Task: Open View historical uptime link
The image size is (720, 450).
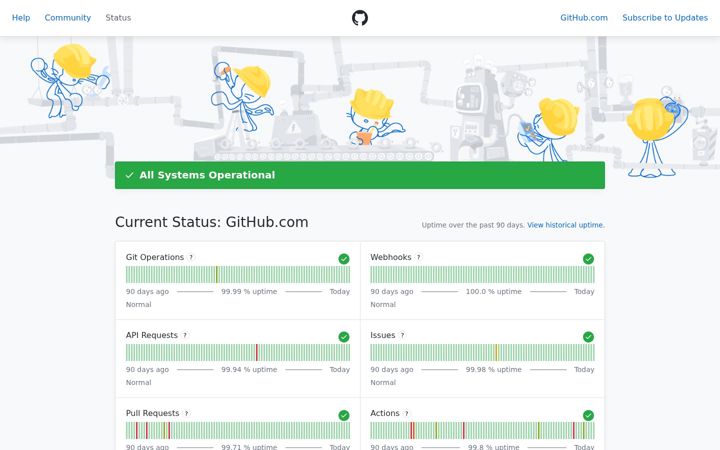Action: [566, 225]
